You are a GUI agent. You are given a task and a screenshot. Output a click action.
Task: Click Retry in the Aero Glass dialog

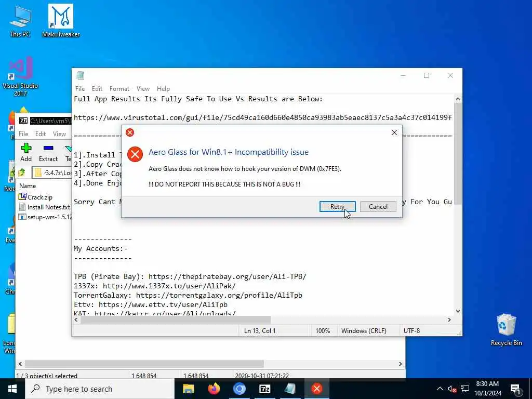click(337, 207)
